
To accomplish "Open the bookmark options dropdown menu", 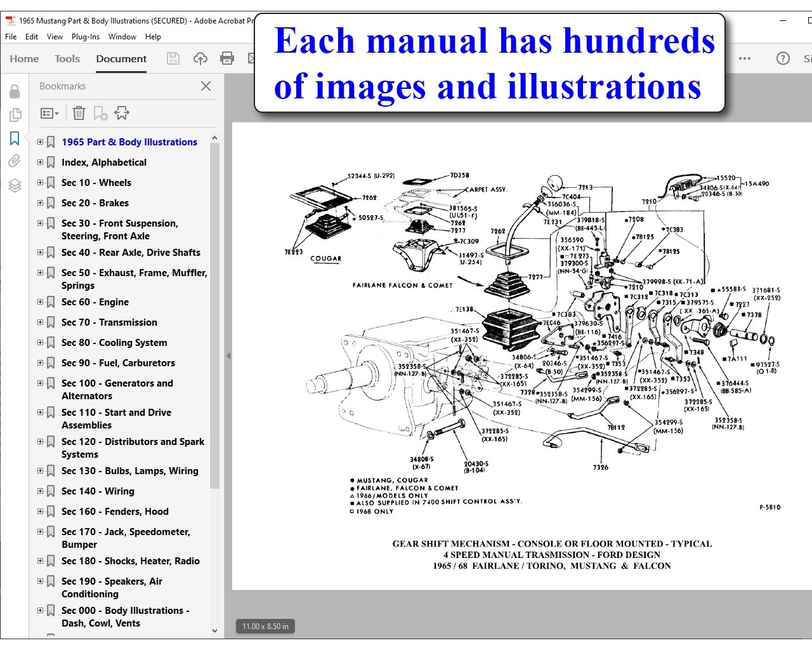I will (49, 114).
